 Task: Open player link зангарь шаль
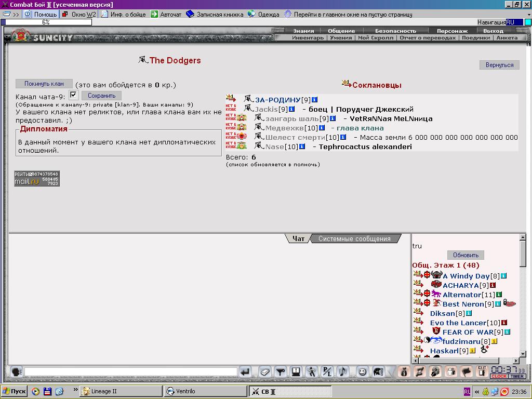click(292, 118)
